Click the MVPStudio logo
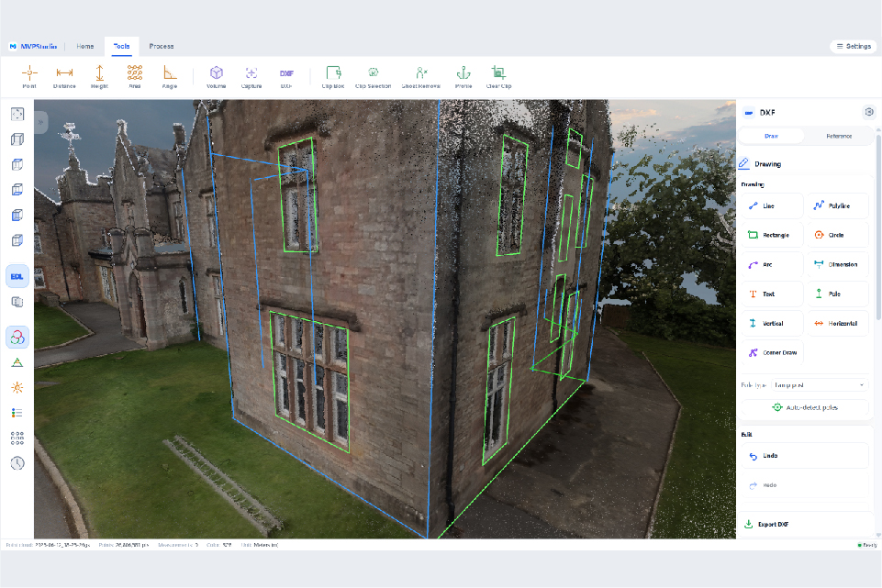882x588 pixels. coord(33,46)
